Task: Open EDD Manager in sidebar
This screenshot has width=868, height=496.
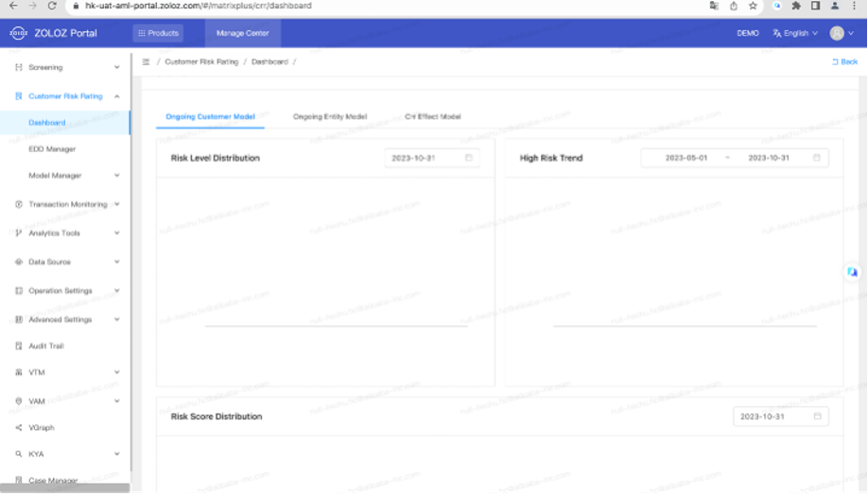Action: [52, 149]
